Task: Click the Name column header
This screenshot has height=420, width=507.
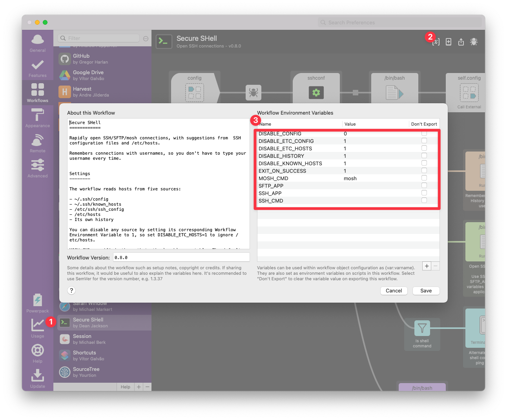Action: tap(300, 124)
